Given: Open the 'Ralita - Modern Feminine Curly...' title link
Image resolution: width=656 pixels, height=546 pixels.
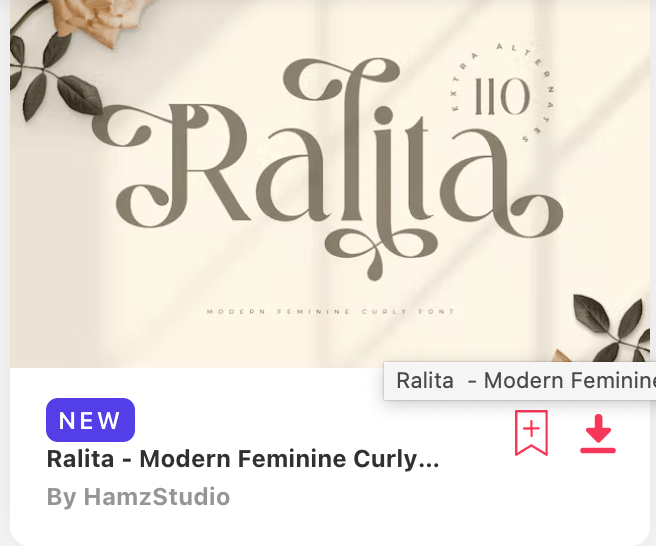Looking at the screenshot, I should click(x=243, y=459).
